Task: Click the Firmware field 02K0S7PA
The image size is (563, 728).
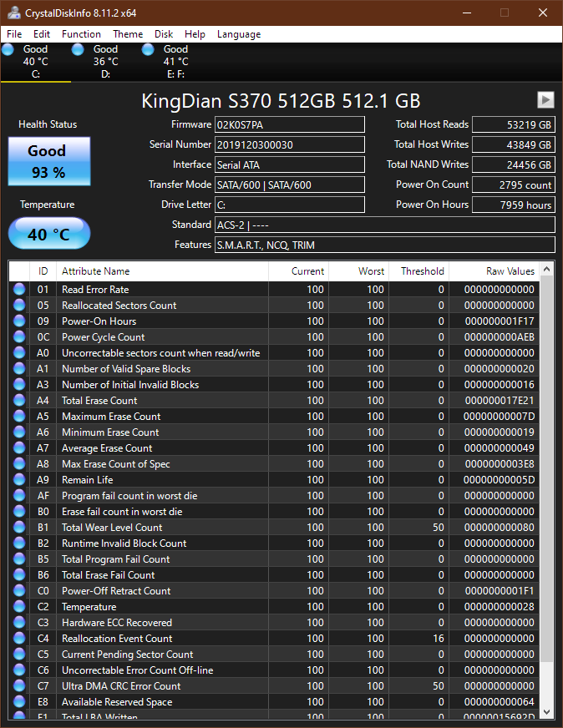Action: click(290, 124)
